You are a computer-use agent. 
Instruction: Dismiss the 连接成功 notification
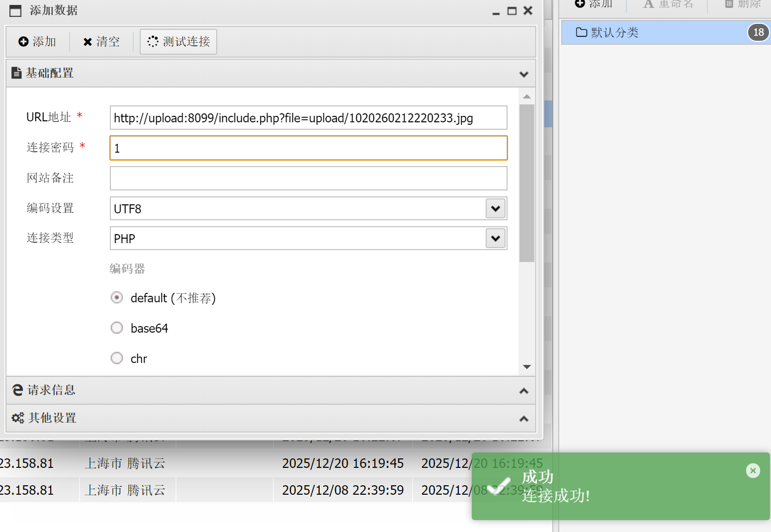click(753, 470)
